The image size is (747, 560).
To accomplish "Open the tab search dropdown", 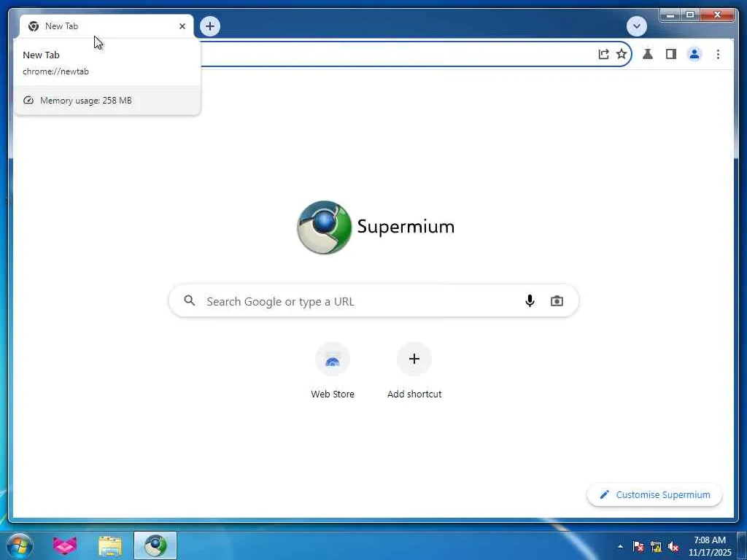I will coord(636,26).
